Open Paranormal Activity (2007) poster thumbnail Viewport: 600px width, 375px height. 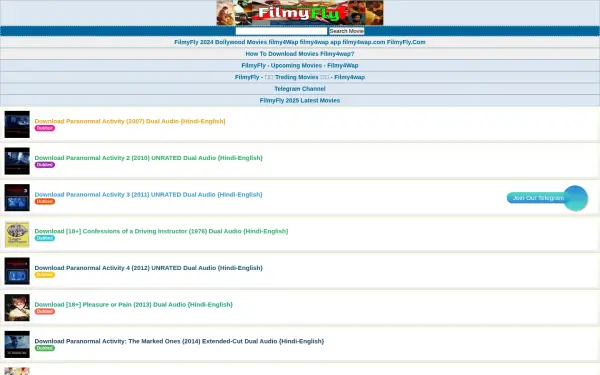(17, 124)
